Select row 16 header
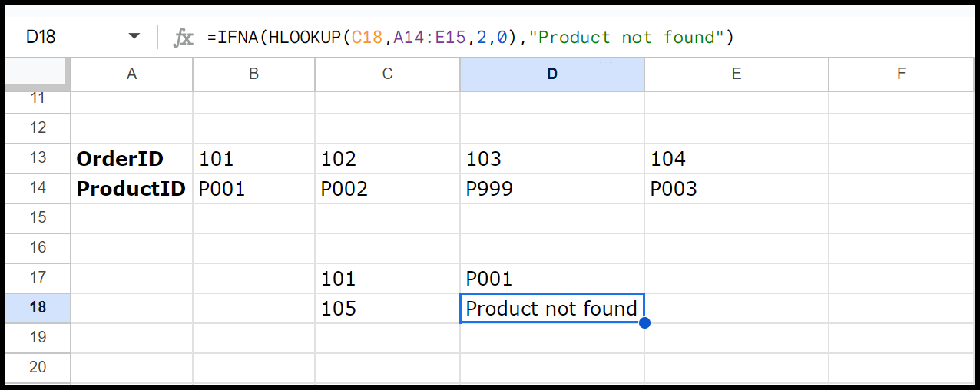This screenshot has width=980, height=390. click(38, 248)
